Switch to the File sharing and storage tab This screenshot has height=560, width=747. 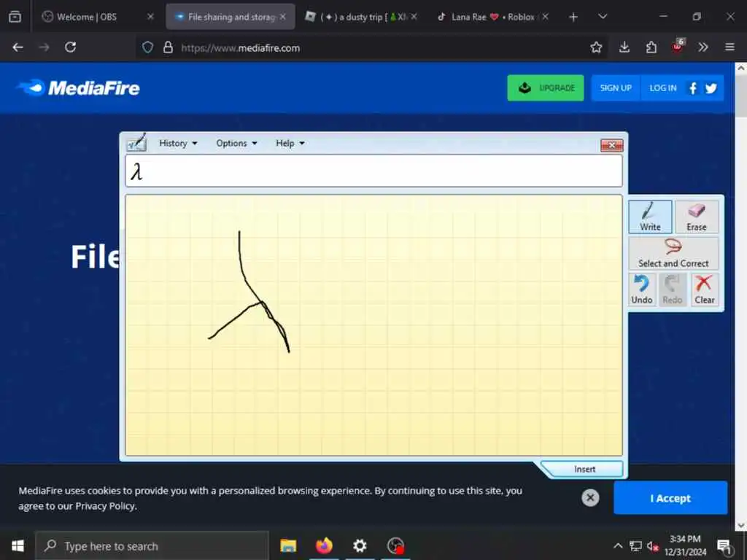231,17
